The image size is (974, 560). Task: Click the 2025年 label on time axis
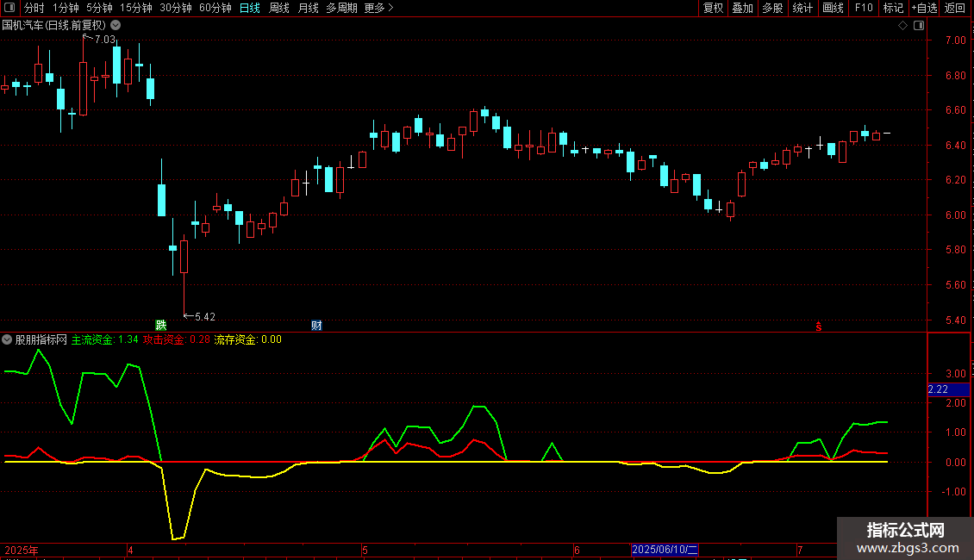22,550
